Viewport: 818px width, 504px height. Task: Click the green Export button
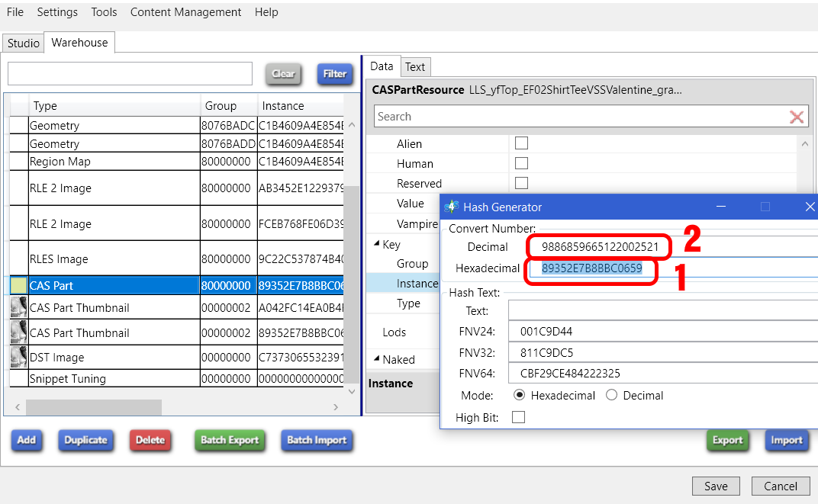[x=728, y=440]
